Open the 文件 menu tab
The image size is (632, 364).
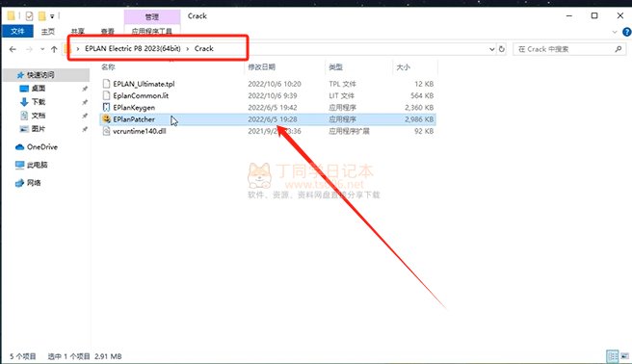(17, 31)
